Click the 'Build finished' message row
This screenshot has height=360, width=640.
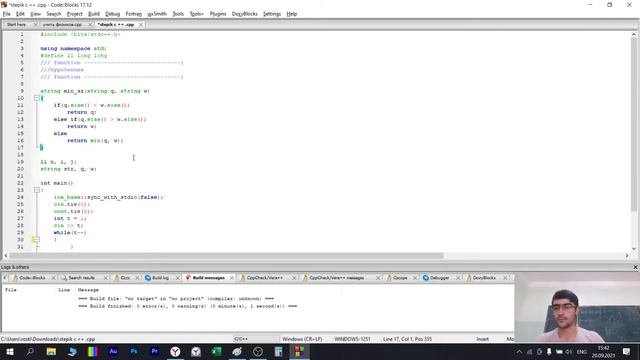click(x=188, y=306)
